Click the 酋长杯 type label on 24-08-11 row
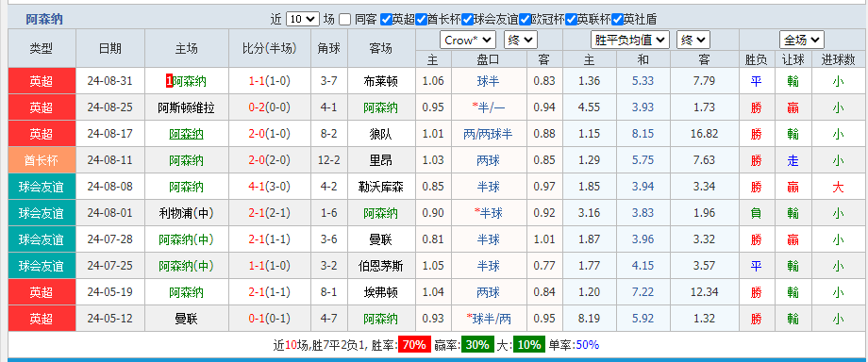This screenshot has height=362, width=868. [x=42, y=160]
